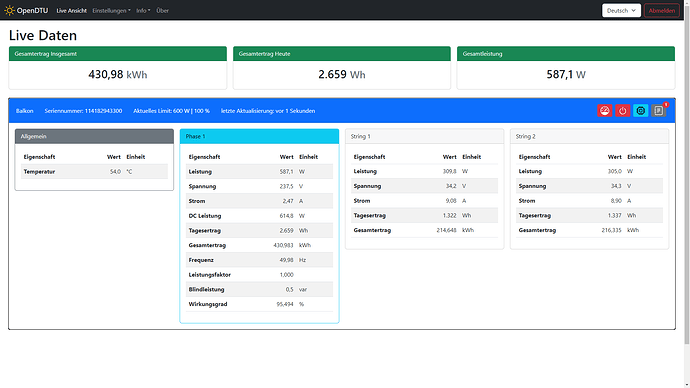Open the inverter event log icon
Screen dimensions: 690x388
(x=659, y=111)
